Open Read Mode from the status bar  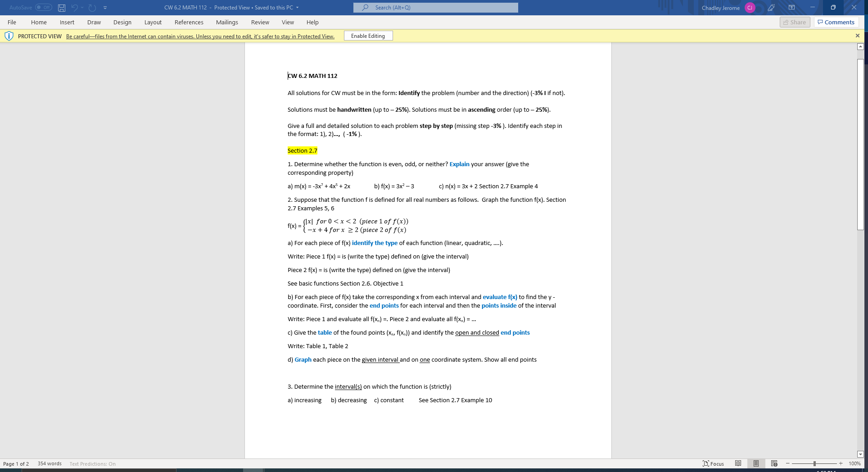tap(738, 463)
